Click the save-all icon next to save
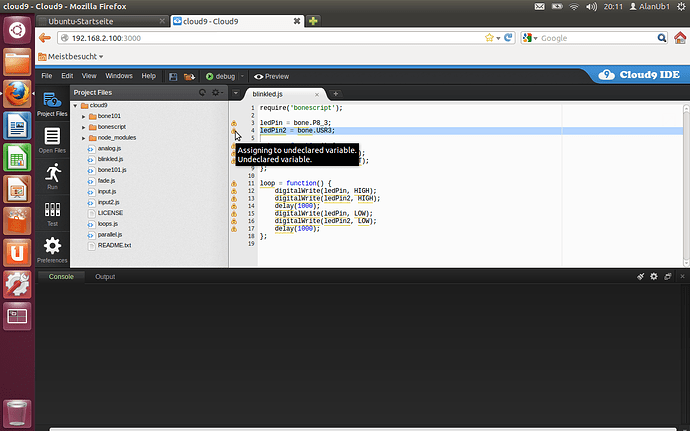The height and width of the screenshot is (431, 690). coord(189,77)
